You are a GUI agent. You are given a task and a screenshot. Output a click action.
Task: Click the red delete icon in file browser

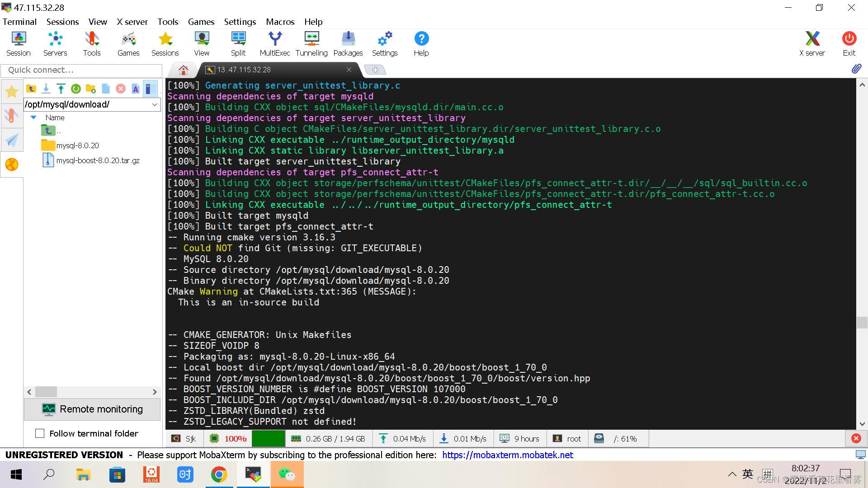tap(121, 89)
